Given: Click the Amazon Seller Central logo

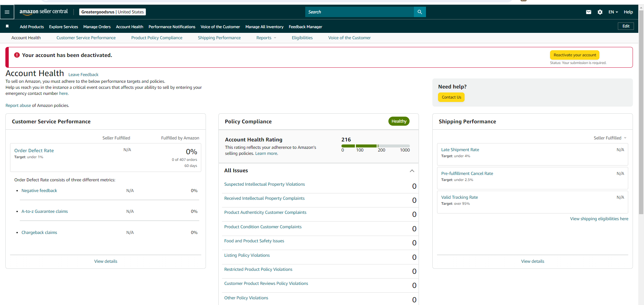Looking at the screenshot, I should pos(44,12).
